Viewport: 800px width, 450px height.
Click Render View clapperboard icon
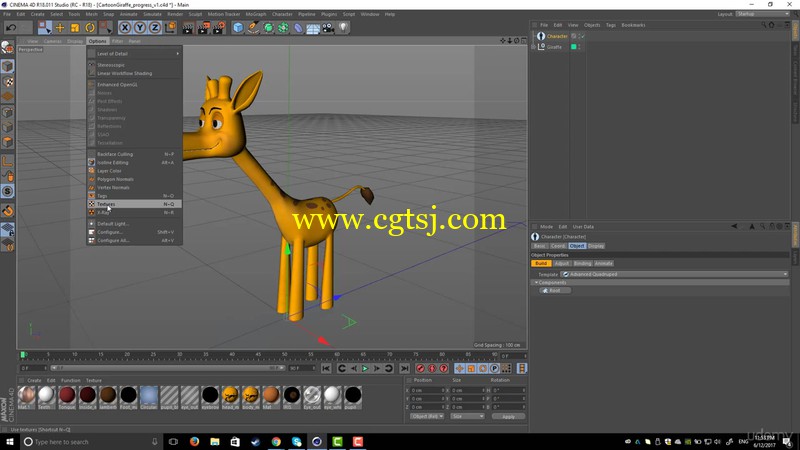click(x=188, y=28)
